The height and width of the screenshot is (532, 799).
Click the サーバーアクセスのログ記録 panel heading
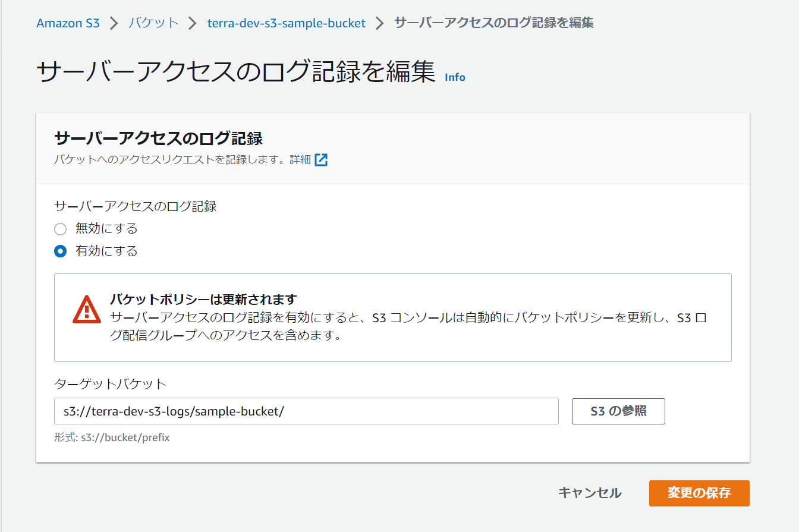pos(158,138)
